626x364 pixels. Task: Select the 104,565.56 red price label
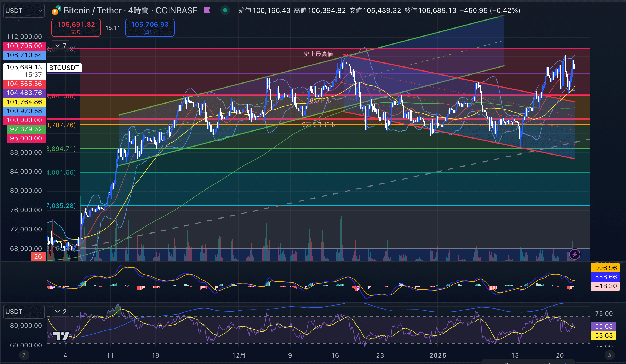point(25,84)
